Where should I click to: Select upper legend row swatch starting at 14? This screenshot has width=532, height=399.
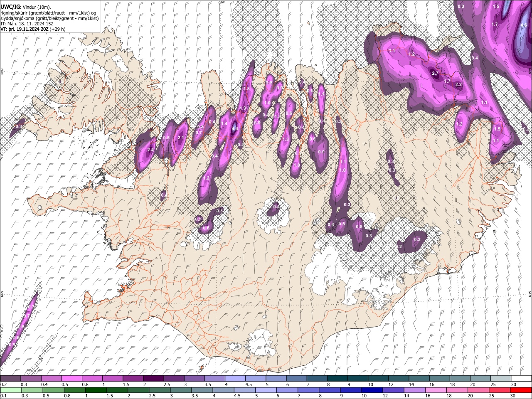[419, 378]
